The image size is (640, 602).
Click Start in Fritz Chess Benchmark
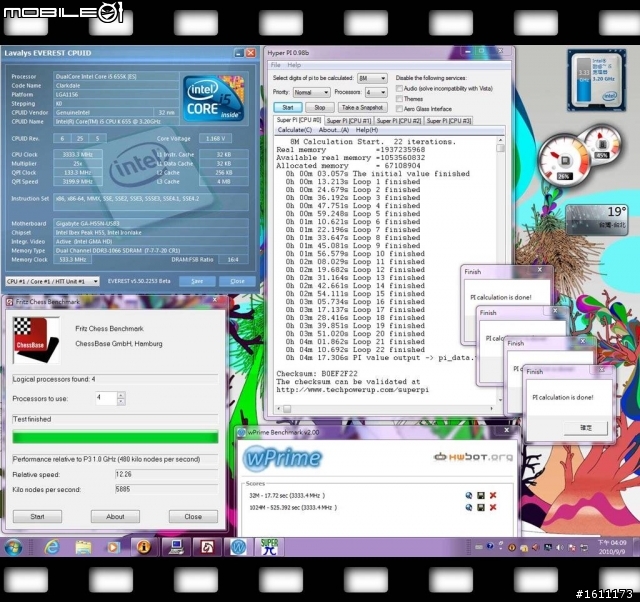(37, 516)
